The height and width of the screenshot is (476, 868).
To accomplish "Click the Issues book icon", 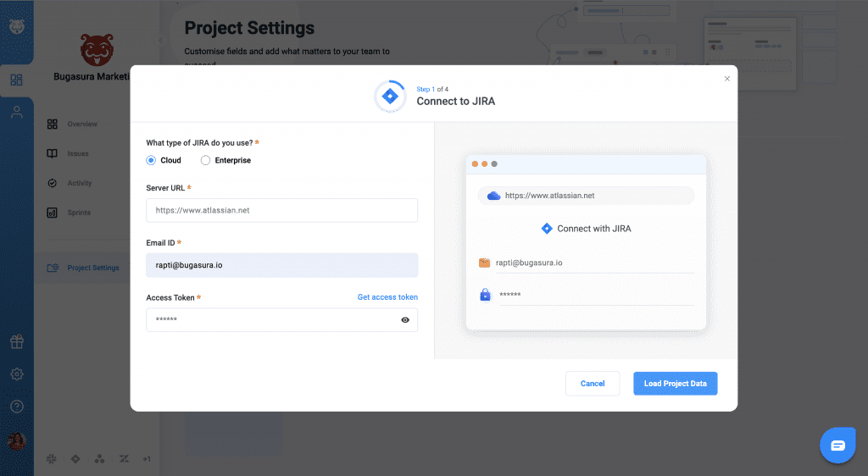I will [52, 153].
